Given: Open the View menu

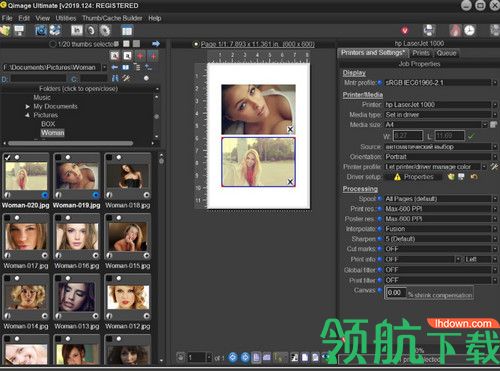Looking at the screenshot, I should pos(43,18).
